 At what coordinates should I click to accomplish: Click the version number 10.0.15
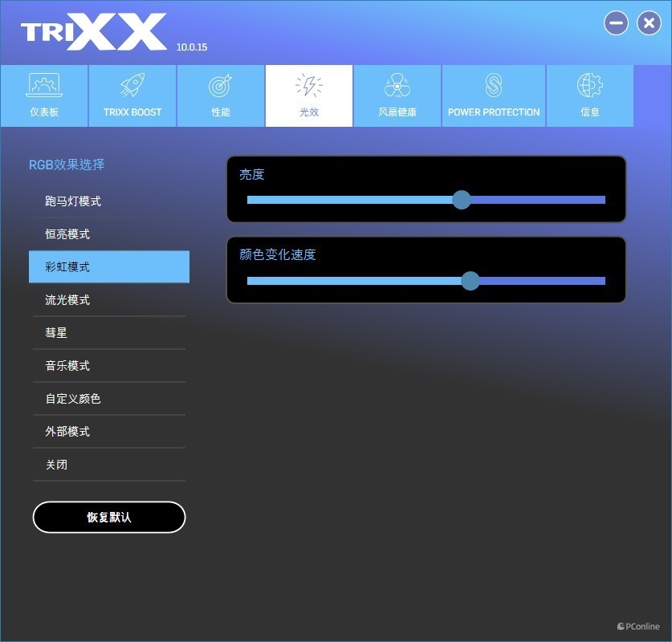[x=192, y=47]
